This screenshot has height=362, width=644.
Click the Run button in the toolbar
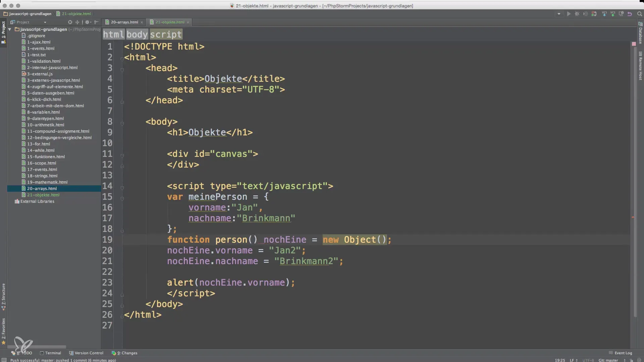569,14
